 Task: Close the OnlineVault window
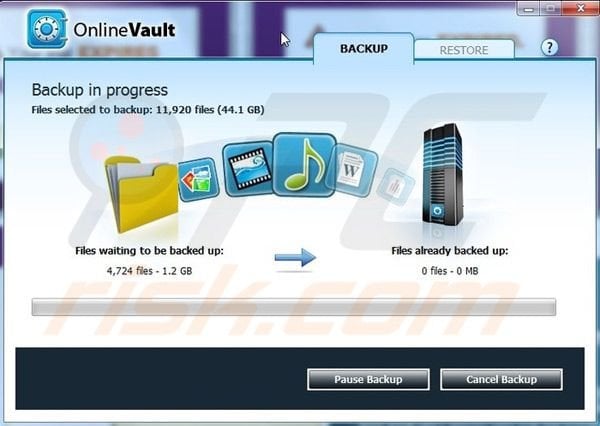pyautogui.click(x=580, y=8)
